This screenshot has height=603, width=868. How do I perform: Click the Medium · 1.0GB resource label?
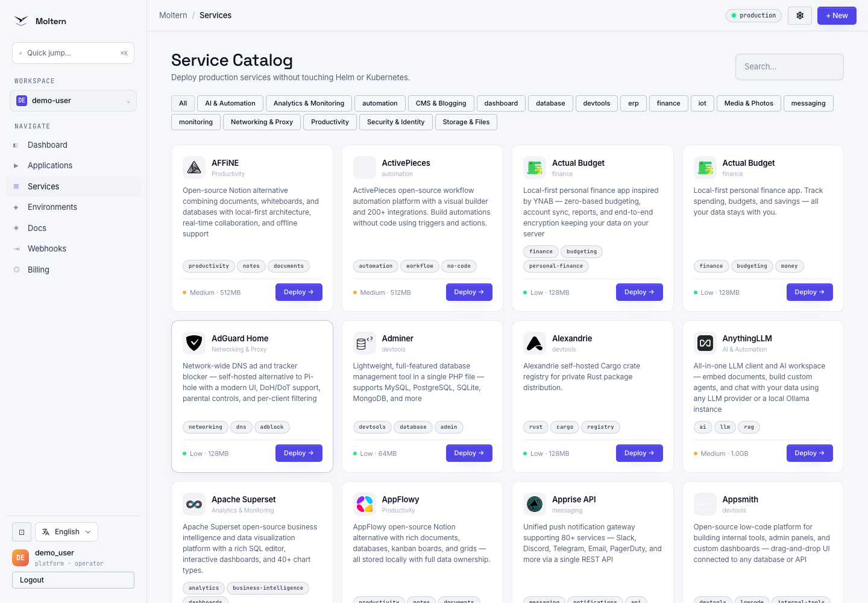click(x=721, y=454)
